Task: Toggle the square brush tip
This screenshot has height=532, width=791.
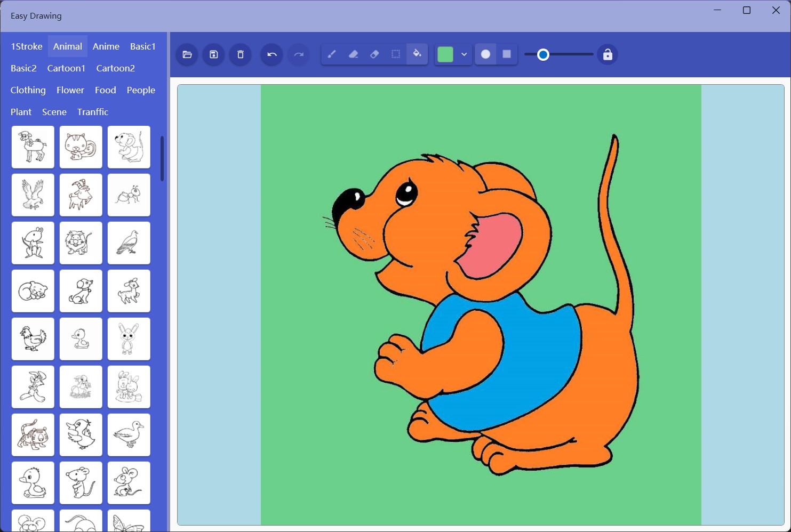Action: (506, 54)
